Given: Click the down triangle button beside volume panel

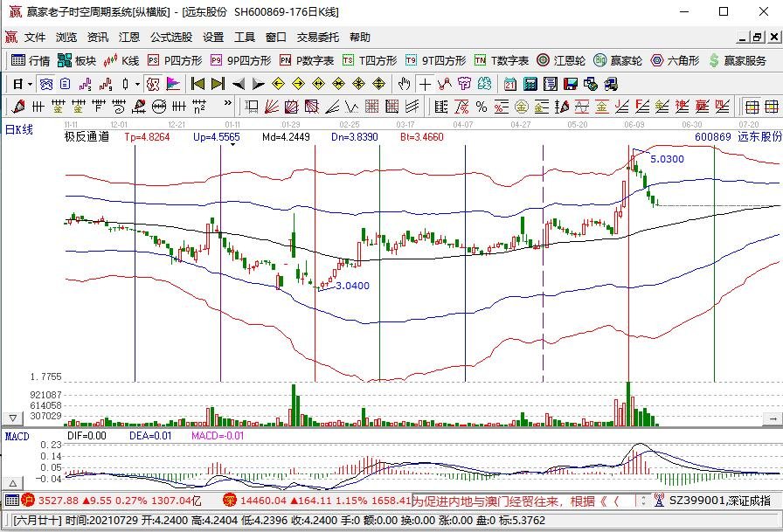Looking at the screenshot, I should pos(13,418).
